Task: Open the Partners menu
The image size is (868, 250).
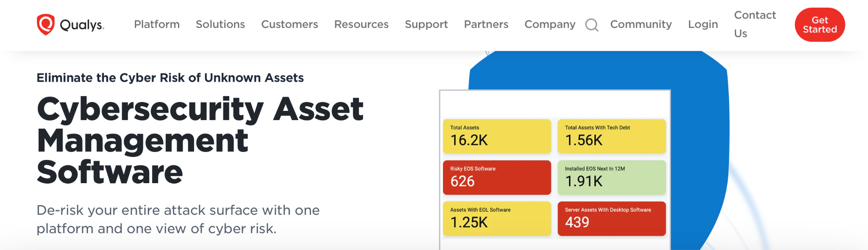Action: [486, 25]
